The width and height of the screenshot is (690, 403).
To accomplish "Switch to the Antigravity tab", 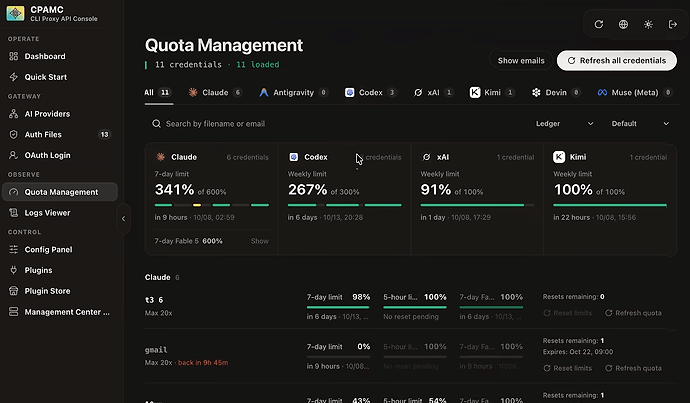I will (x=294, y=92).
